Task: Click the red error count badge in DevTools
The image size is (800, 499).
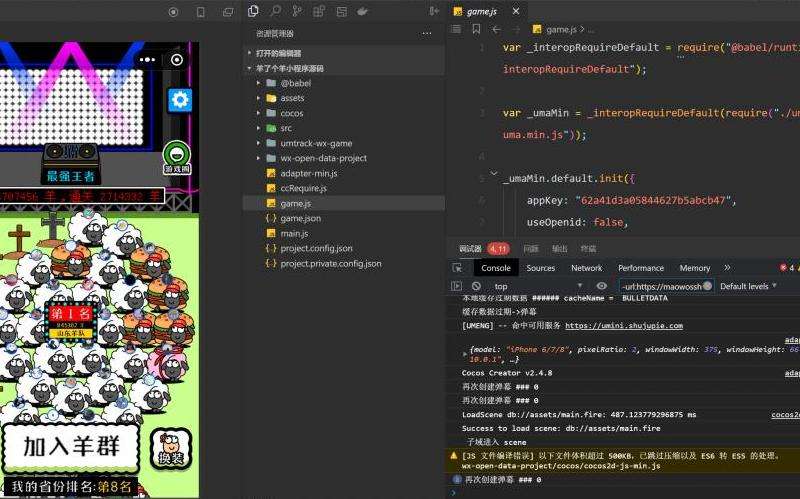Action: point(786,267)
